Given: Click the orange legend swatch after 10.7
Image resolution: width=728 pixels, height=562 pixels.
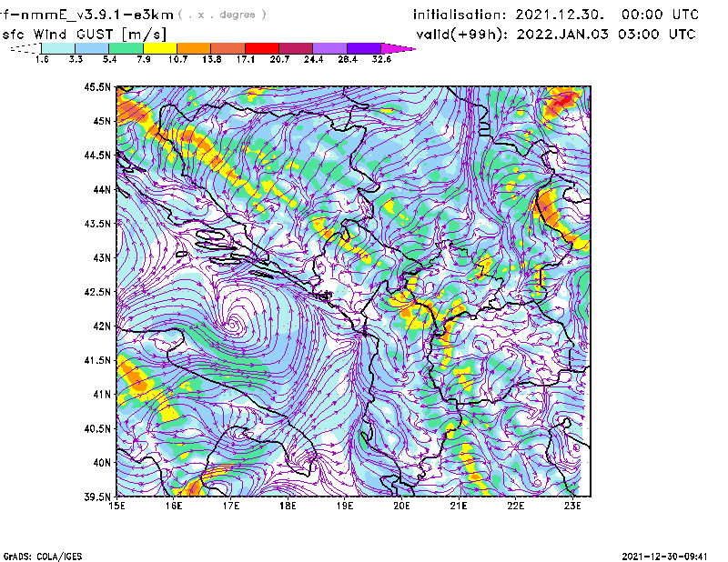Looking at the screenshot, I should tap(195, 48).
